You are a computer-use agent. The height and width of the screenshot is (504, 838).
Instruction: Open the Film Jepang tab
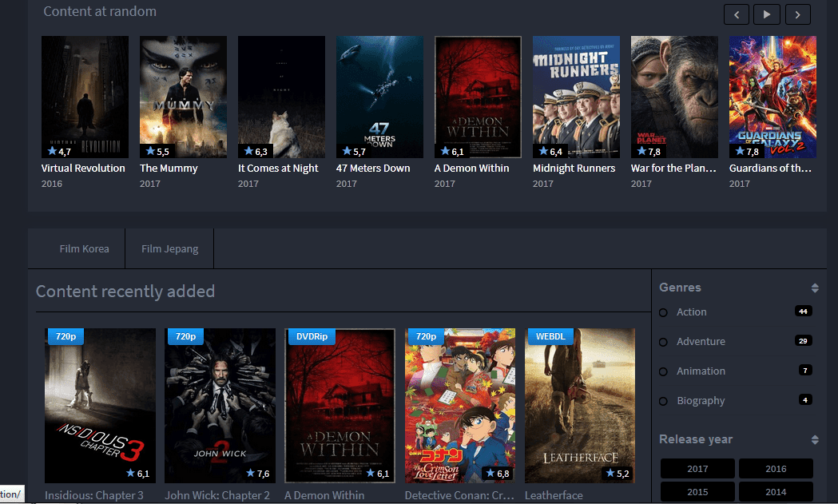pos(169,248)
